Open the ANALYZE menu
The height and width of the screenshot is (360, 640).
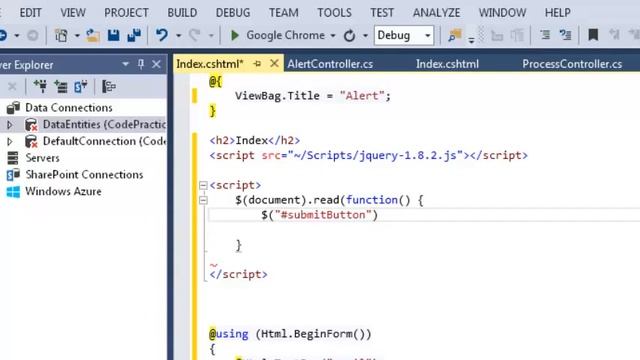click(x=436, y=13)
